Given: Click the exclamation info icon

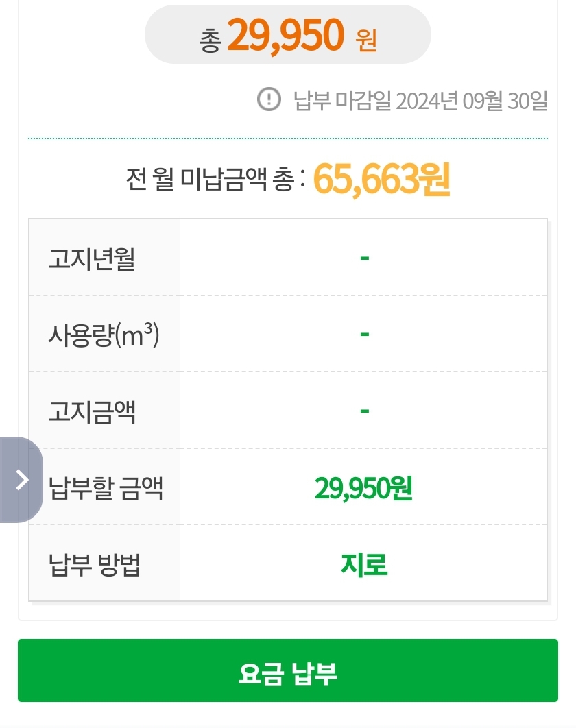Looking at the screenshot, I should [x=269, y=100].
